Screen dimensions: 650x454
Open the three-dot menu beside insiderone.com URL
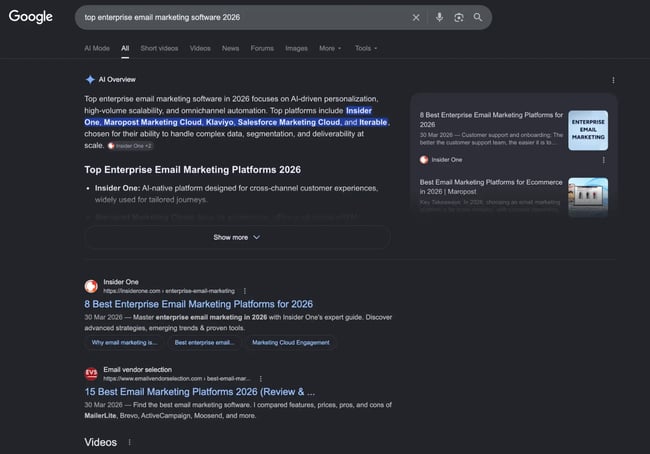(x=245, y=291)
